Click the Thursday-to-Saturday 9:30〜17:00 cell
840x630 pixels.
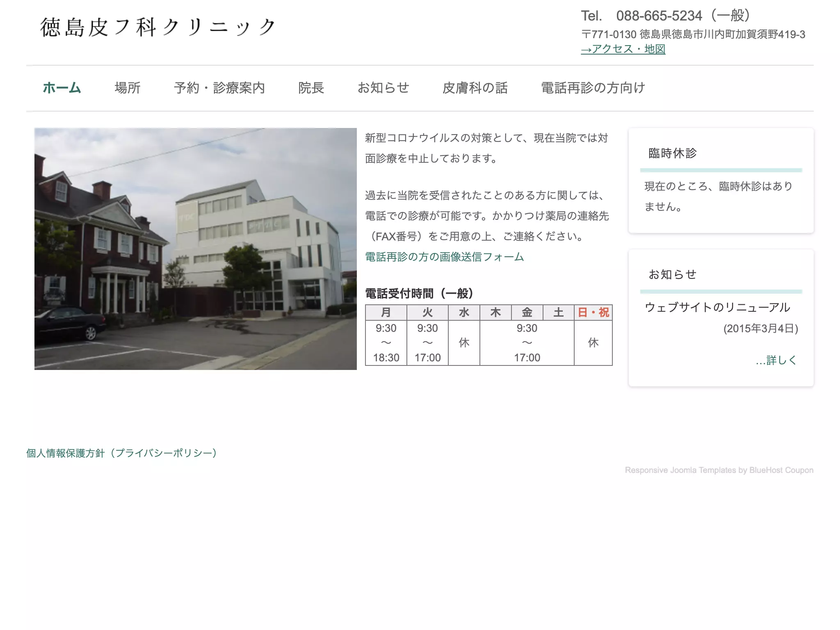click(527, 343)
